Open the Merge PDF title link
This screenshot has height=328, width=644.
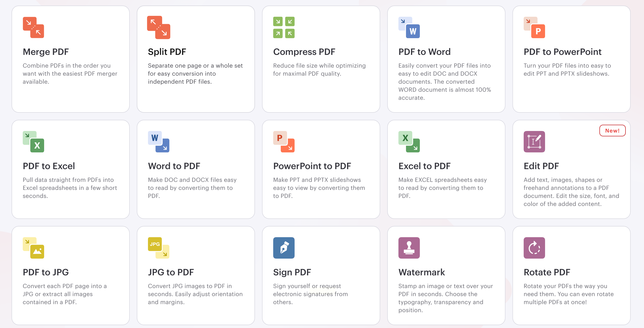point(46,52)
